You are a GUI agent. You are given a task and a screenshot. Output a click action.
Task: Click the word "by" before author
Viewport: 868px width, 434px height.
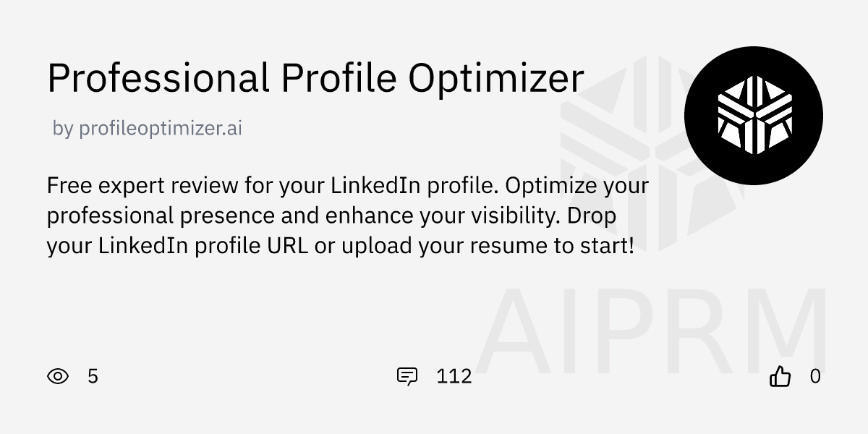click(x=63, y=129)
